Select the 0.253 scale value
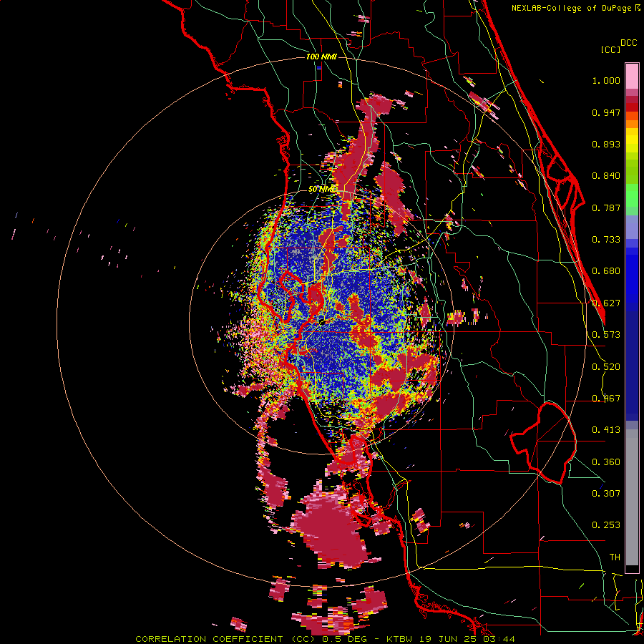Viewport: 644px width, 644px height. click(606, 525)
